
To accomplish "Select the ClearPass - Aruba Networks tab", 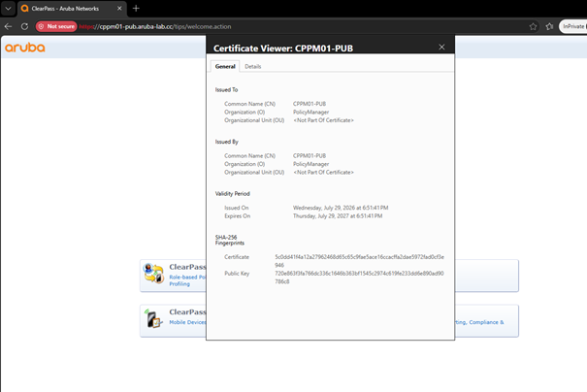I will (72, 9).
